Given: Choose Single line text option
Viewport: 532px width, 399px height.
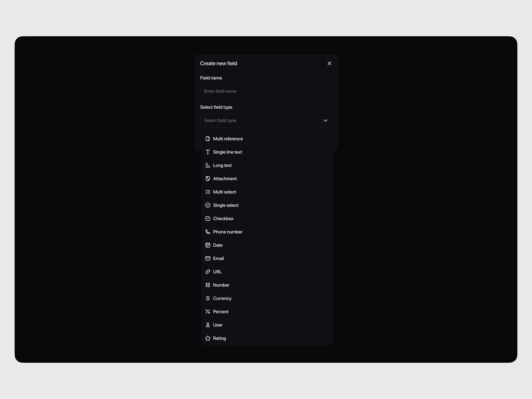Looking at the screenshot, I should 267,152.
